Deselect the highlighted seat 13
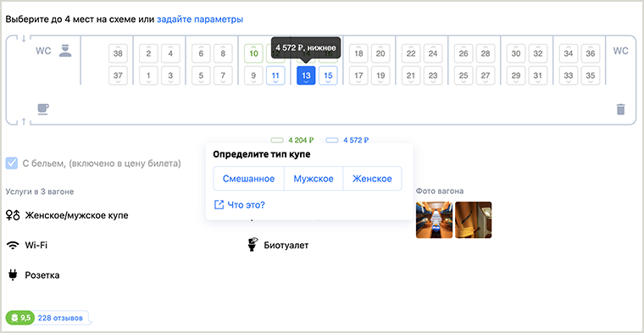Viewport: 644px width, 333px height. point(306,75)
